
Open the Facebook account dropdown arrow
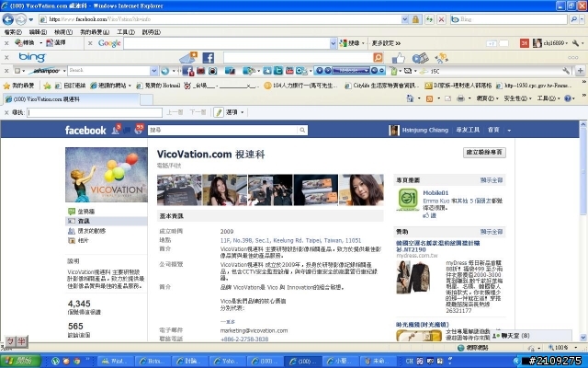click(509, 131)
